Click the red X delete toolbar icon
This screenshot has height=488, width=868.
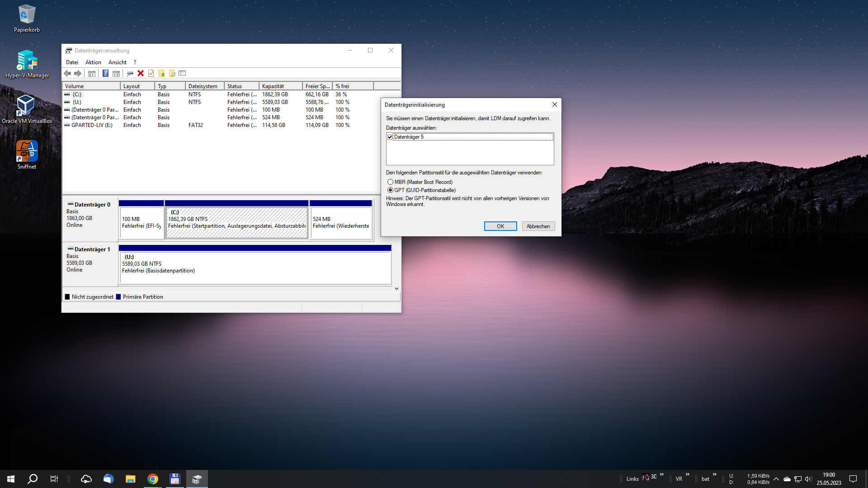point(141,73)
